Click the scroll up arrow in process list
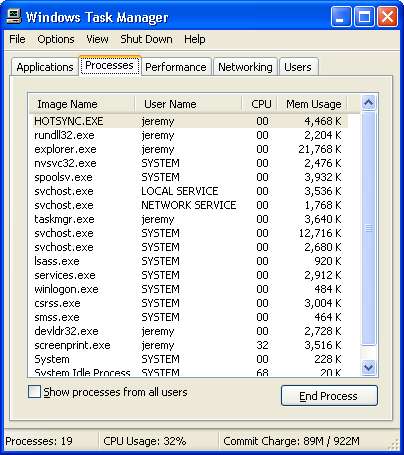 coord(369,103)
